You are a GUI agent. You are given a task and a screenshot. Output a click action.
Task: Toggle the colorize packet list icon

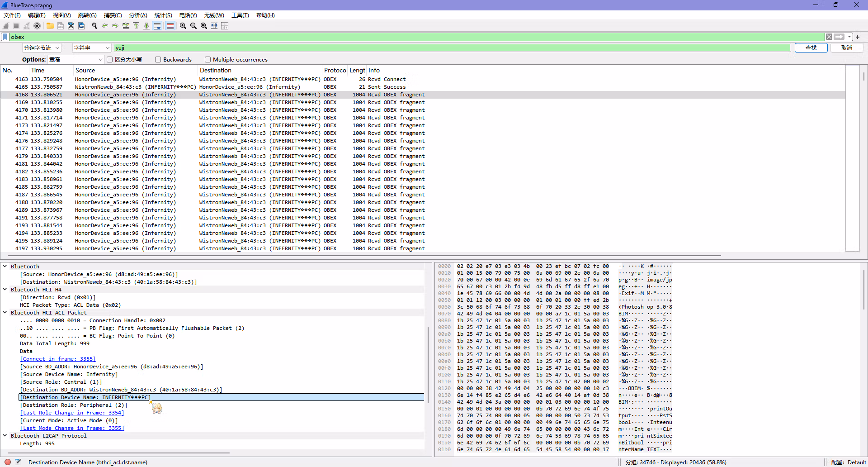point(170,26)
